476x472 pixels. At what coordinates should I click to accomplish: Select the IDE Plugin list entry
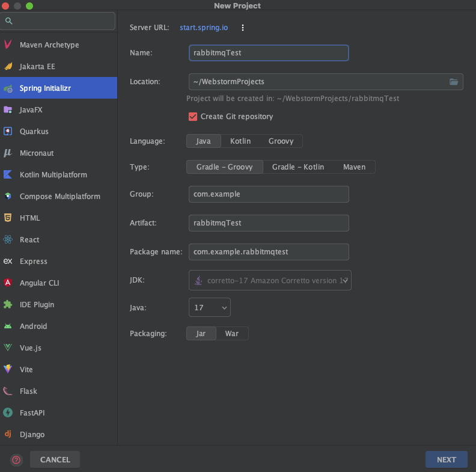[58, 304]
